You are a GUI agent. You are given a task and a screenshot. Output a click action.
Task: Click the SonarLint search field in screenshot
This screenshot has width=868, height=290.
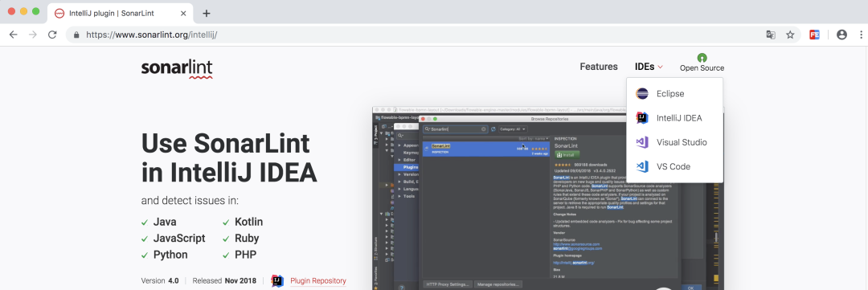pos(455,129)
